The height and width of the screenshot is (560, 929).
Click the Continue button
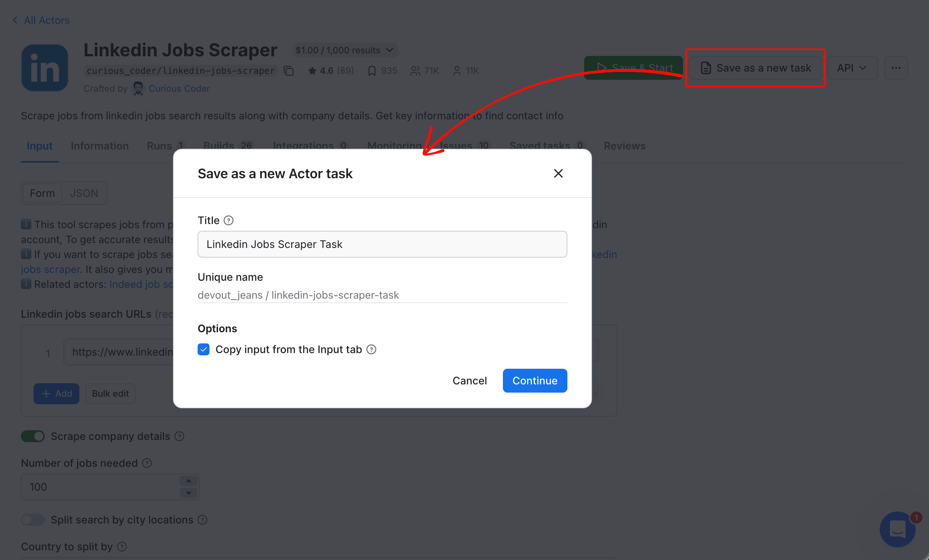coord(535,381)
